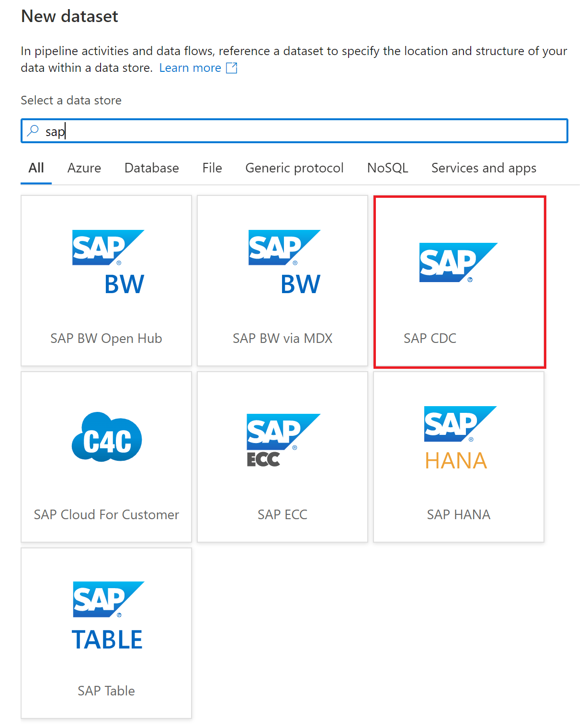This screenshot has width=588, height=728.
Task: Select the Generic protocol tab
Action: coord(294,168)
